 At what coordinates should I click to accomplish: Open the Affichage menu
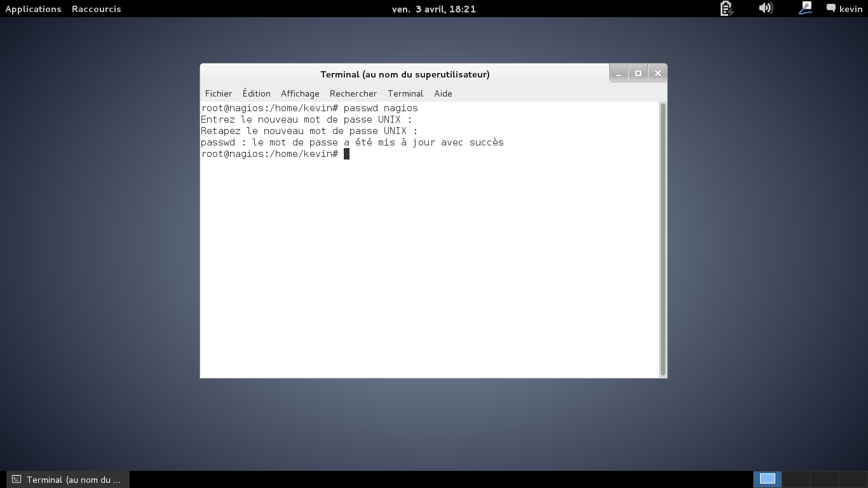click(x=300, y=93)
